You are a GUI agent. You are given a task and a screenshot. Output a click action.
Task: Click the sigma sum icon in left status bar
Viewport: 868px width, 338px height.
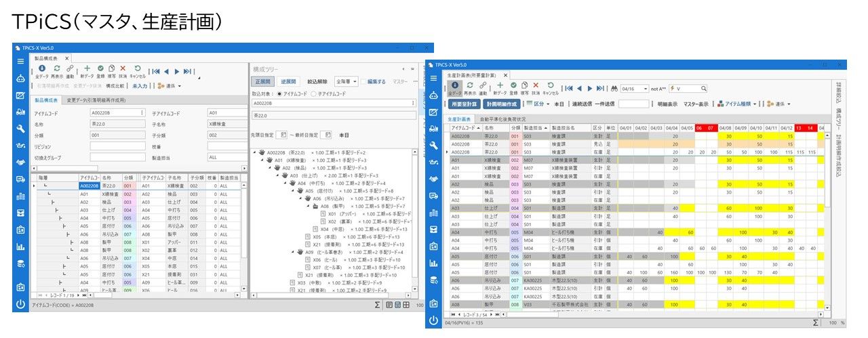point(377,305)
